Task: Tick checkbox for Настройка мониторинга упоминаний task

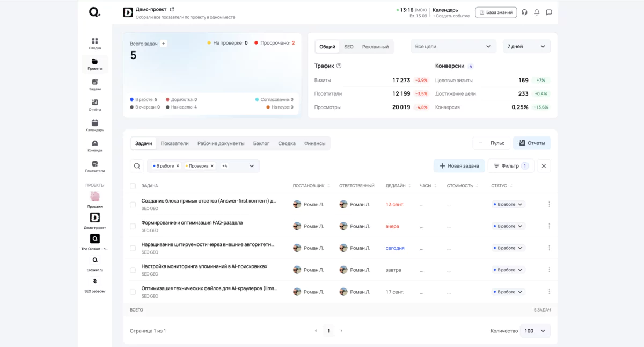Action: point(133,270)
